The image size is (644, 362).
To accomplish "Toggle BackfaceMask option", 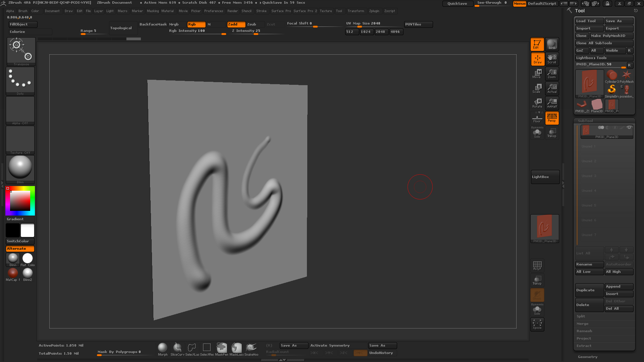I will (x=153, y=24).
